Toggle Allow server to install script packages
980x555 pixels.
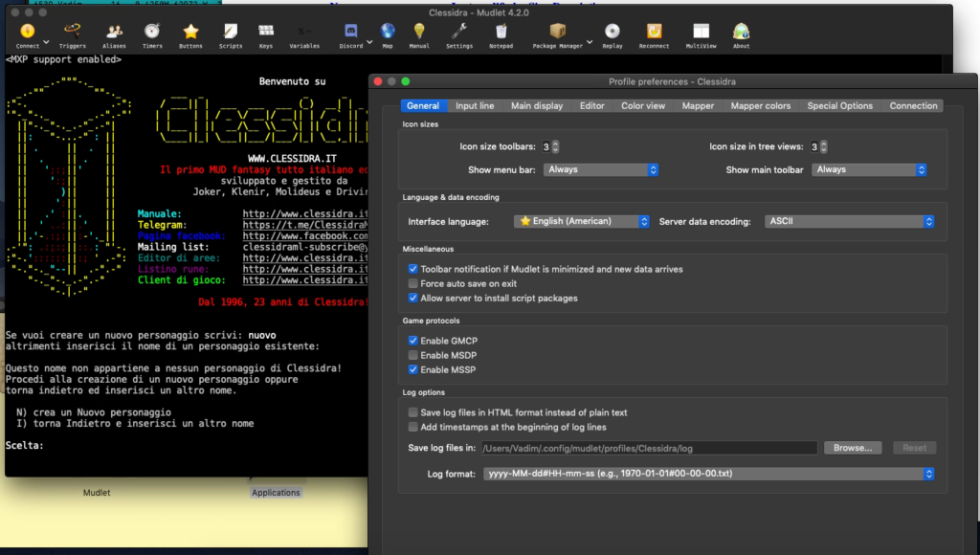[x=413, y=299]
